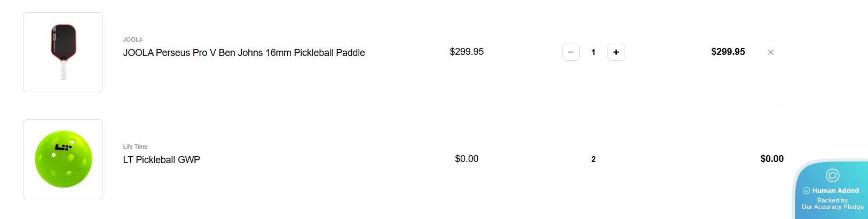Open the Our Accuracy Pledge text
868x219 pixels.
[x=832, y=207]
